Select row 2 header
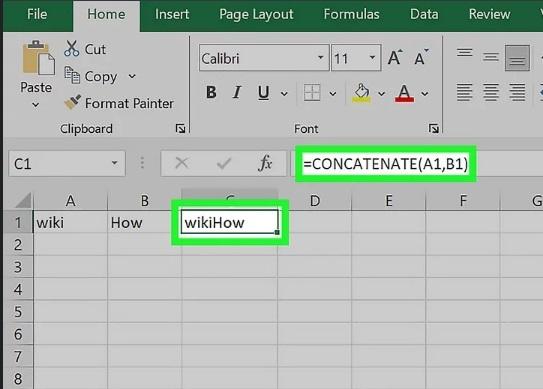Viewport: 543px width, 389px height. click(x=18, y=245)
